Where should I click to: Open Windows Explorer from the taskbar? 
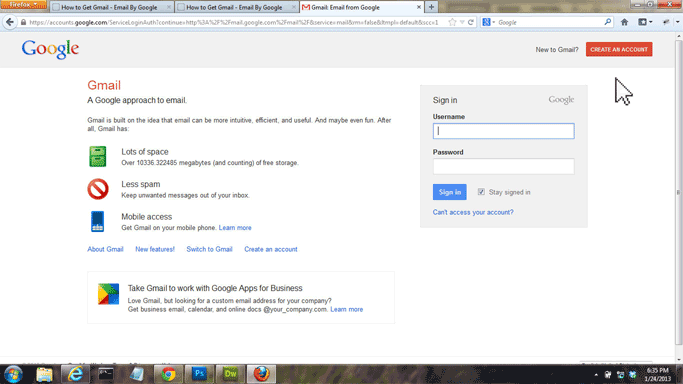click(x=44, y=374)
